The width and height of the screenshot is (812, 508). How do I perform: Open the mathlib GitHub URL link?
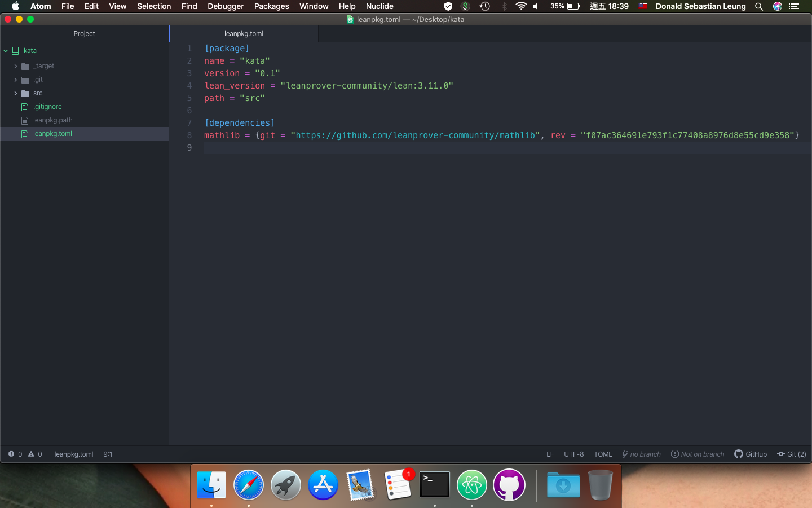pos(415,135)
